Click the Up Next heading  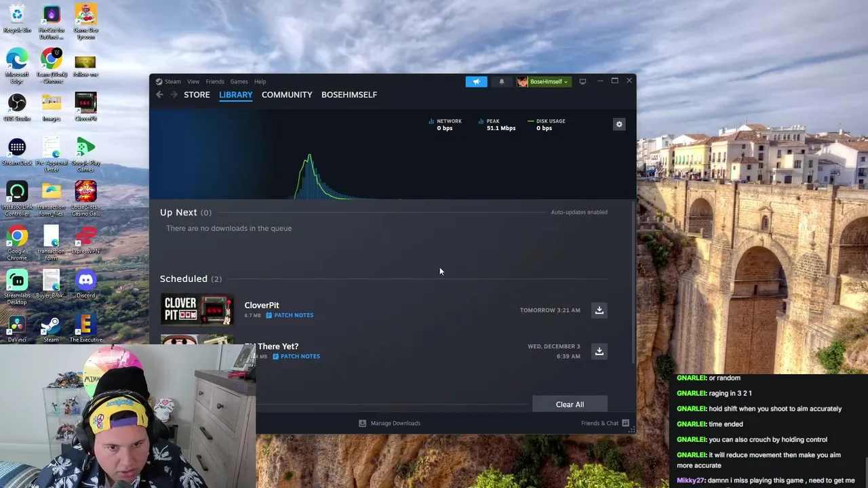click(186, 212)
